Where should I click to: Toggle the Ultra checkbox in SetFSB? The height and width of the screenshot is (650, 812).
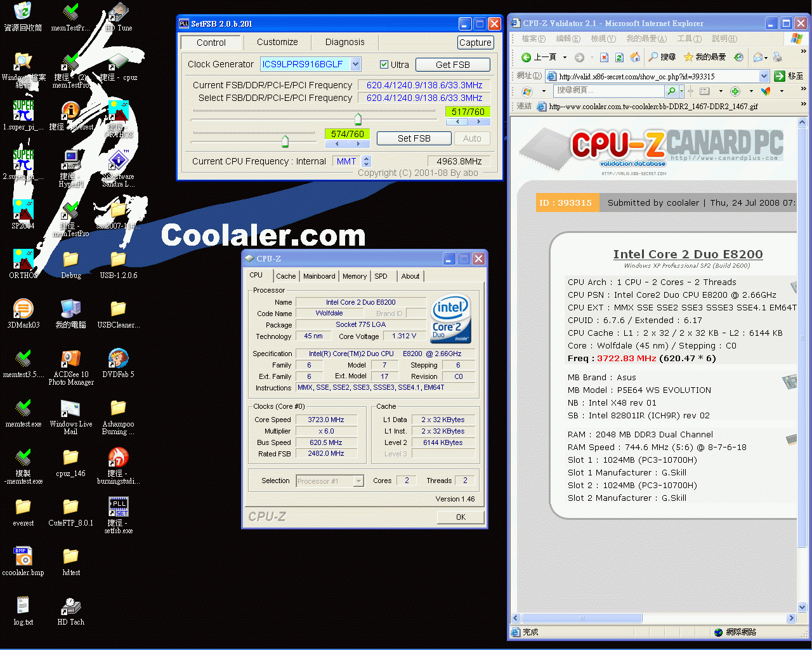(x=384, y=64)
